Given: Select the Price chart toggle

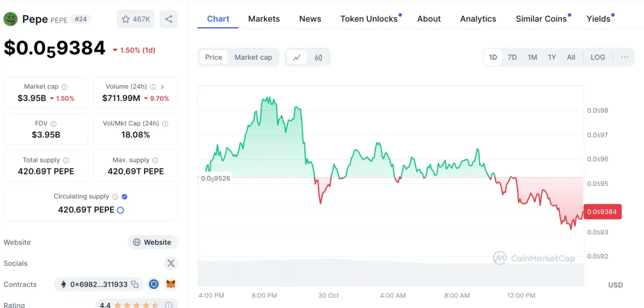Looking at the screenshot, I should click(214, 58).
